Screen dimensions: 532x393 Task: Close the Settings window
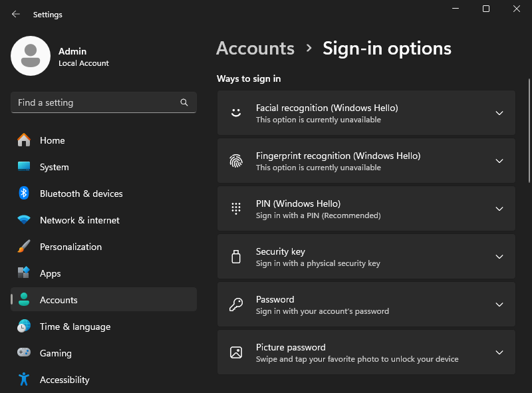[517, 9]
